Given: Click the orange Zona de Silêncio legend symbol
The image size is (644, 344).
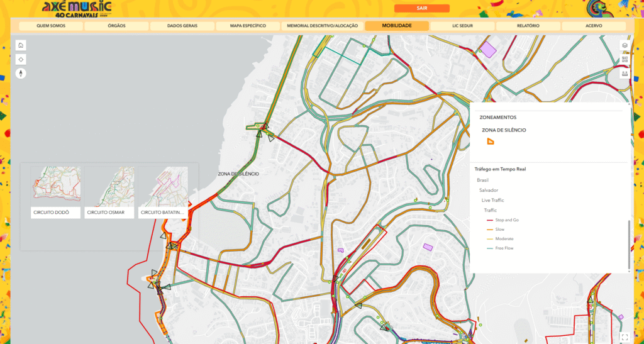Looking at the screenshot, I should (491, 141).
